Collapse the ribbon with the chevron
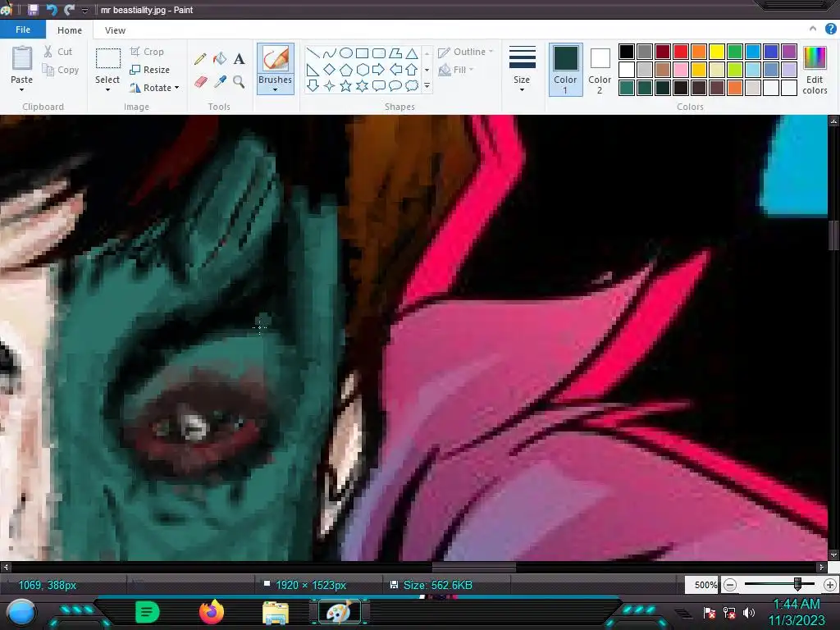This screenshot has height=630, width=840. pos(813,29)
